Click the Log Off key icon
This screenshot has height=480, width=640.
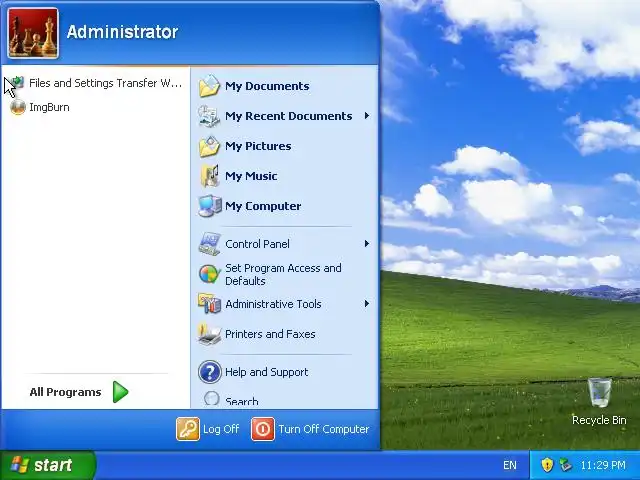pyautogui.click(x=188, y=429)
